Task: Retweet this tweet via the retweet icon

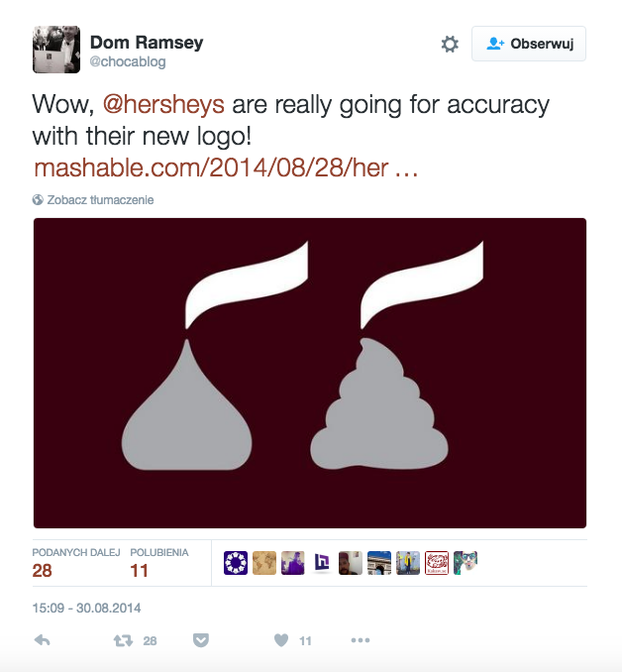Action: tap(123, 640)
